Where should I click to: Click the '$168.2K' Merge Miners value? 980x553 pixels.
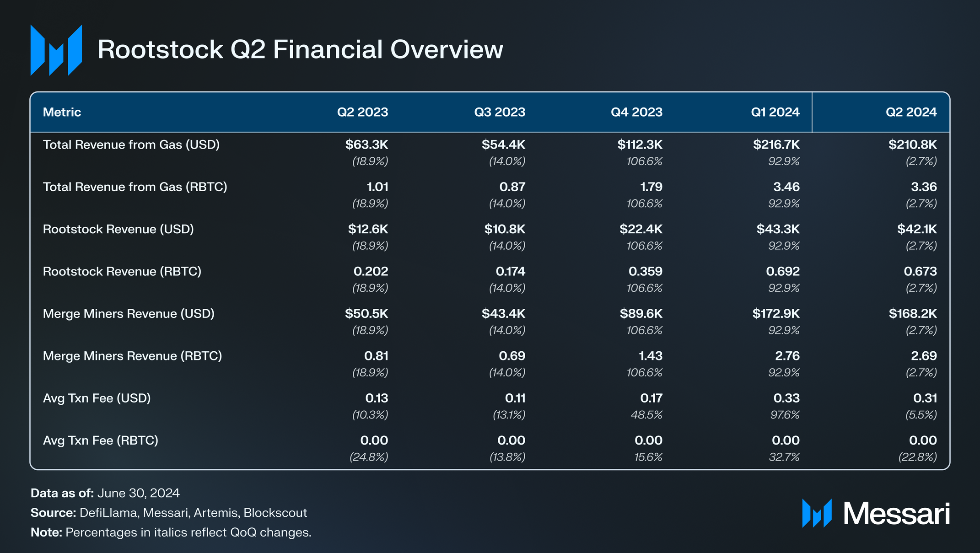click(913, 314)
